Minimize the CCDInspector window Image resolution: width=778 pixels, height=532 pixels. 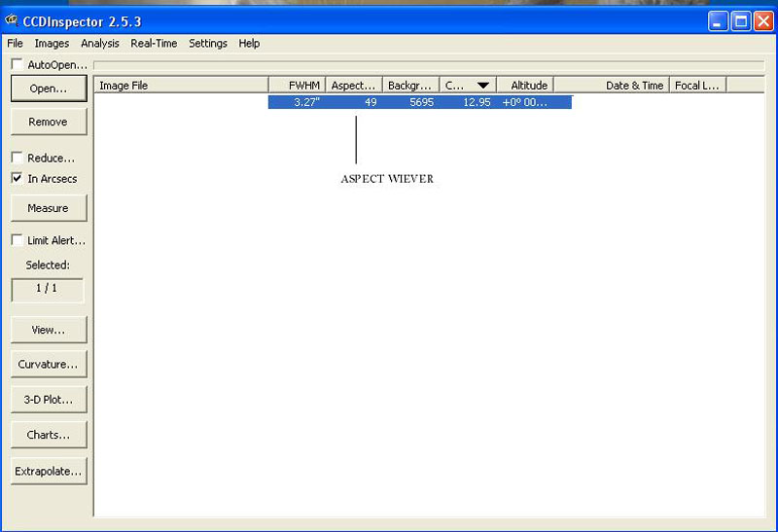tap(718, 21)
